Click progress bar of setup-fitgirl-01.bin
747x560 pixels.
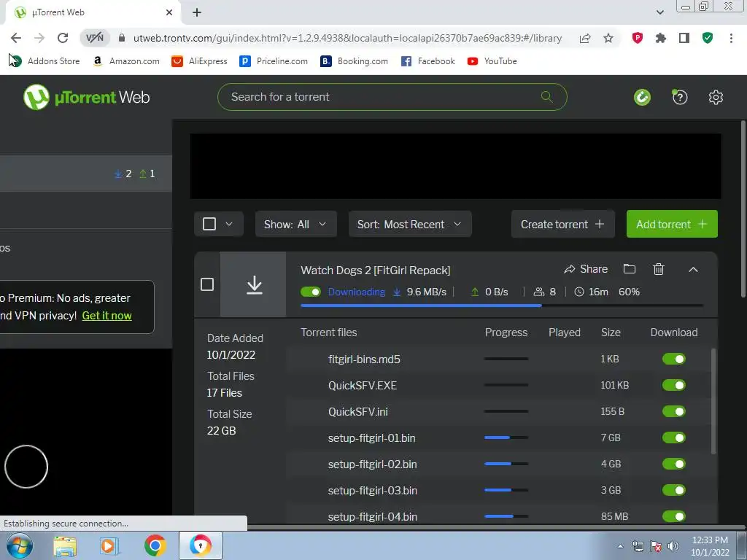coord(506,437)
